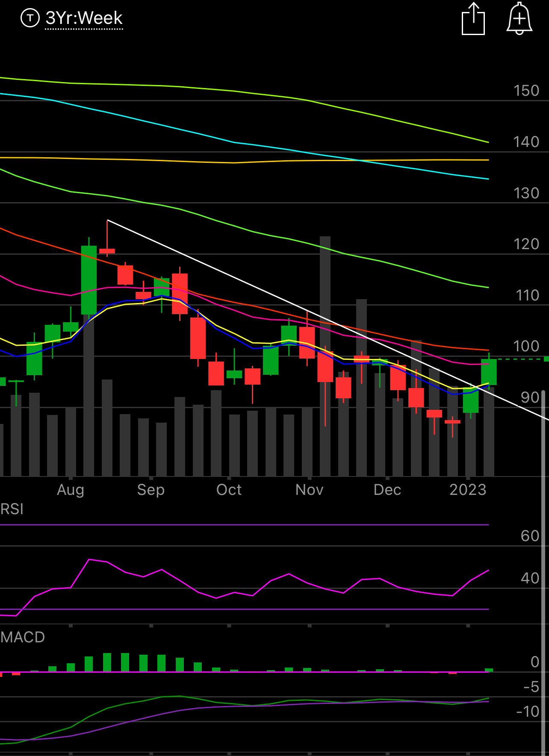Tap the green current-price marker on axis
Image resolution: width=549 pixels, height=756 pixels.
point(546,359)
